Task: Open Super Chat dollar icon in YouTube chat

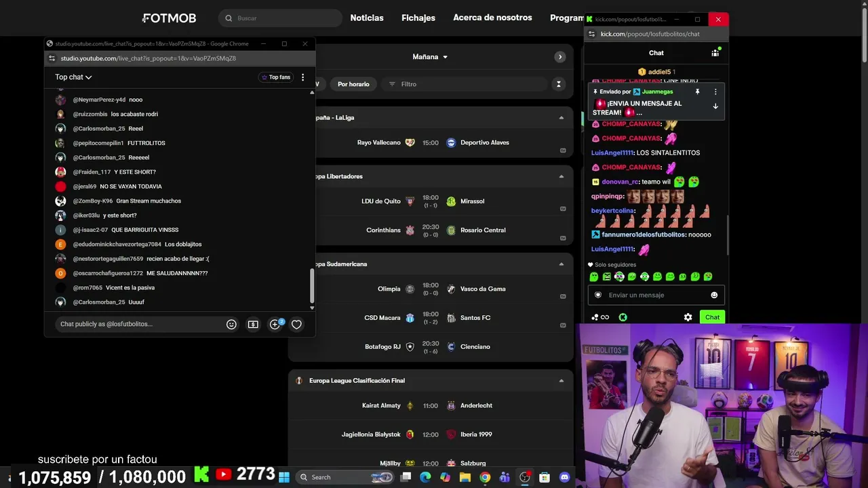Action: point(253,325)
